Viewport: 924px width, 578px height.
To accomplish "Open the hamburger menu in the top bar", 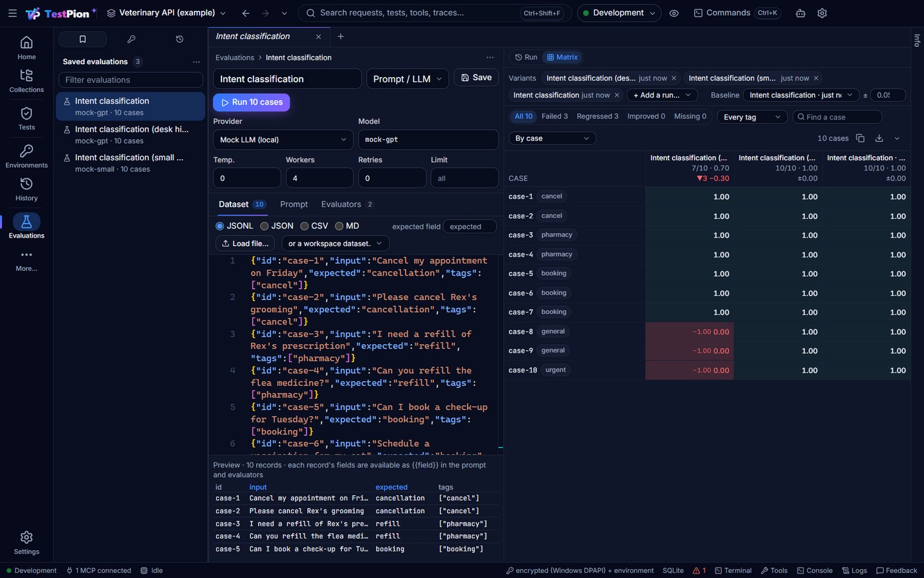I will (12, 13).
